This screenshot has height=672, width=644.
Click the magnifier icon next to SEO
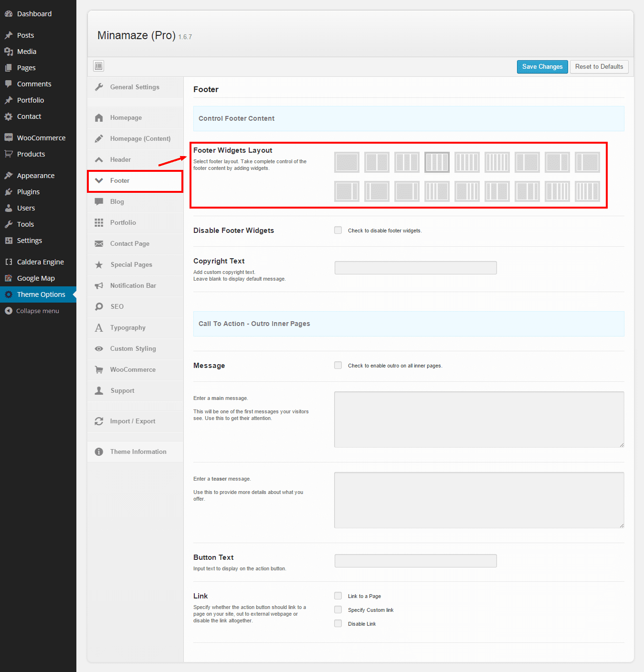coord(99,307)
